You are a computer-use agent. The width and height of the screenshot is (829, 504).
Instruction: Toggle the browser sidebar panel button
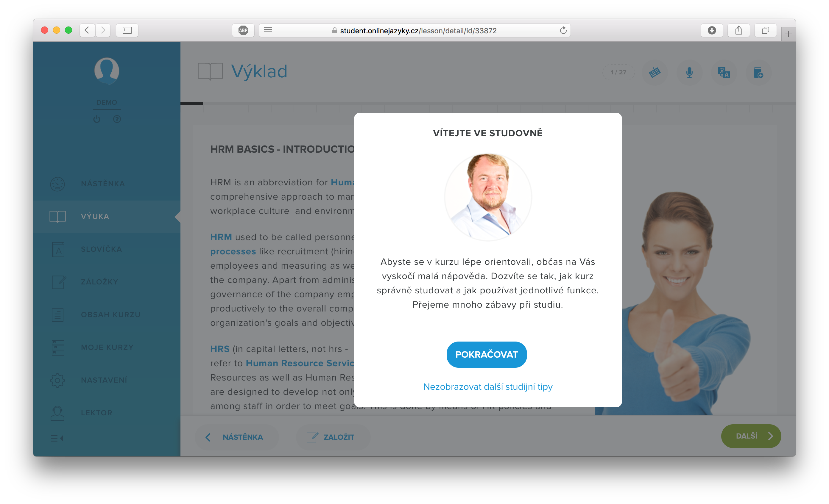coord(127,30)
